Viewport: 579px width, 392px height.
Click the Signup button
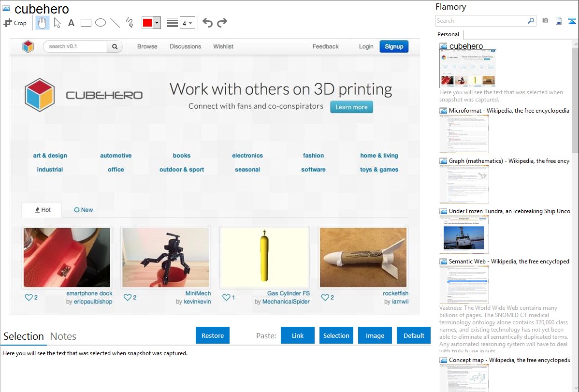pyautogui.click(x=394, y=46)
